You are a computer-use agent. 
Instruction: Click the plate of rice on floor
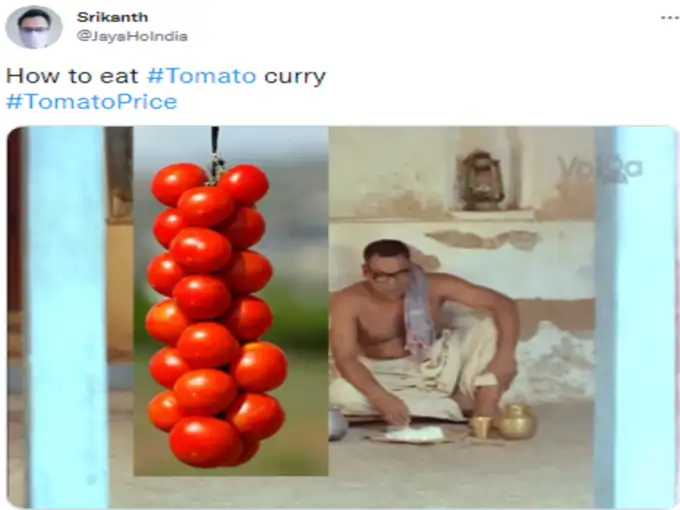coord(414,433)
